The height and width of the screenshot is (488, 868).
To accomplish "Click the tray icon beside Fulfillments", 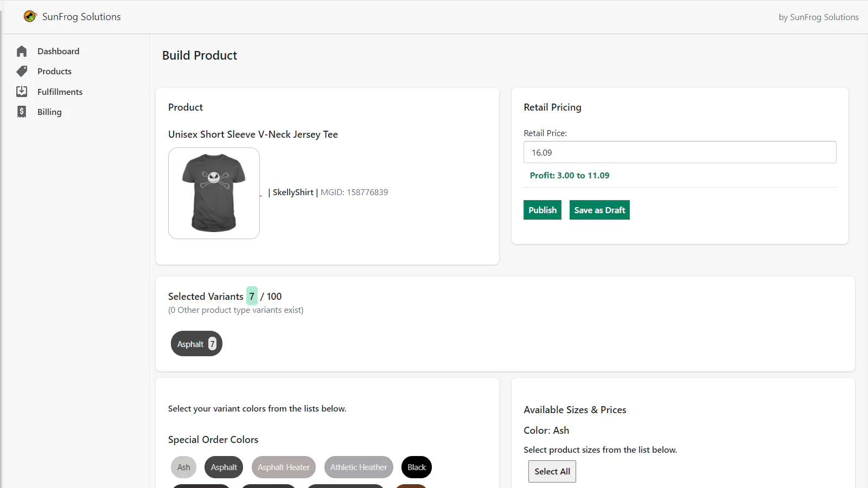I will (22, 91).
